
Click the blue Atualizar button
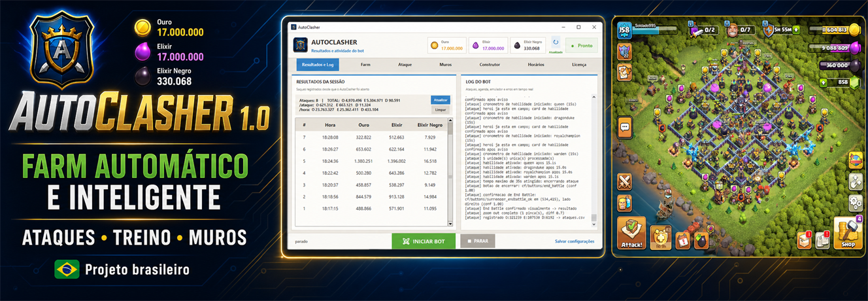[441, 100]
